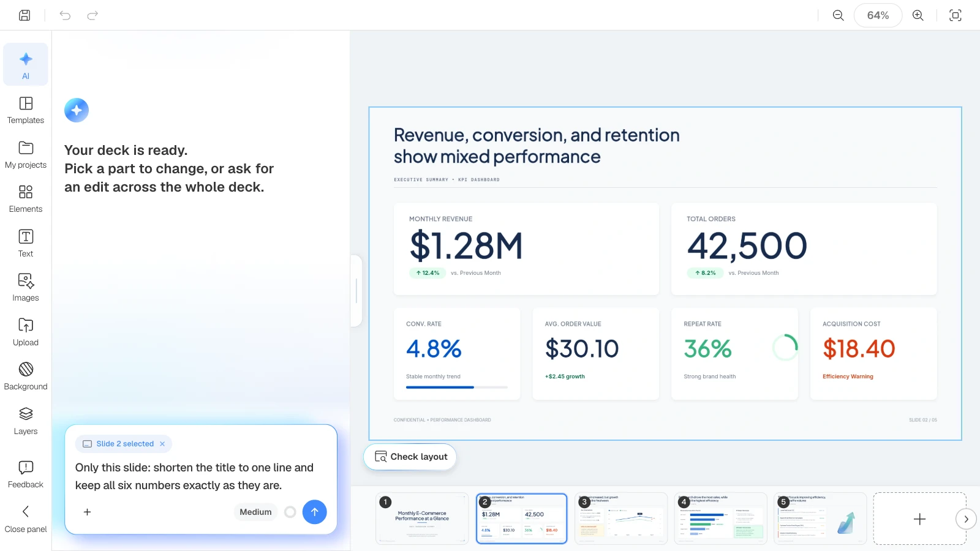Zoom out the canvas
This screenshot has width=980, height=551.
pos(839,15)
